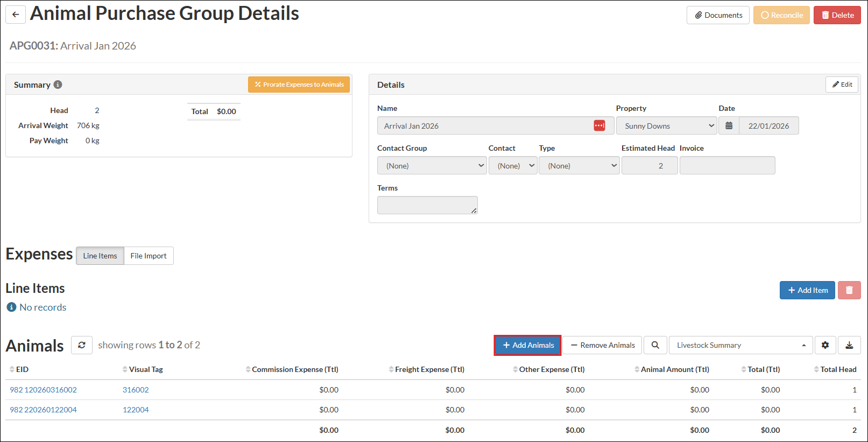Image resolution: width=868 pixels, height=442 pixels.
Task: Download the Animals table
Action: (x=849, y=345)
